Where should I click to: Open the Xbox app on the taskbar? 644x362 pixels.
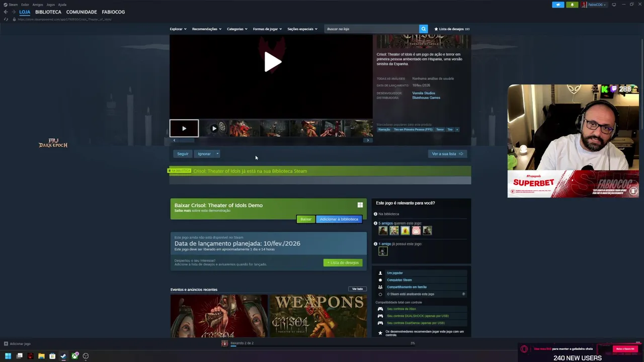74,356
